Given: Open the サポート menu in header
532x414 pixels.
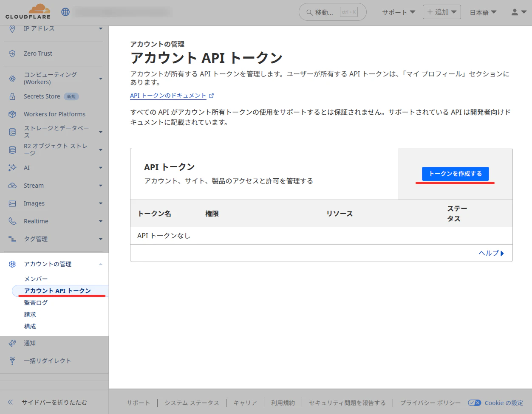Looking at the screenshot, I should 399,12.
